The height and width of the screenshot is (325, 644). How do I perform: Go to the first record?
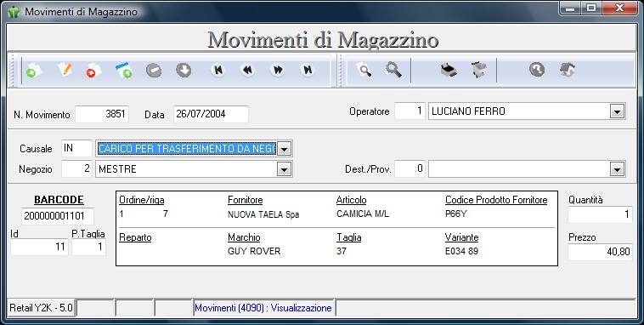click(218, 71)
